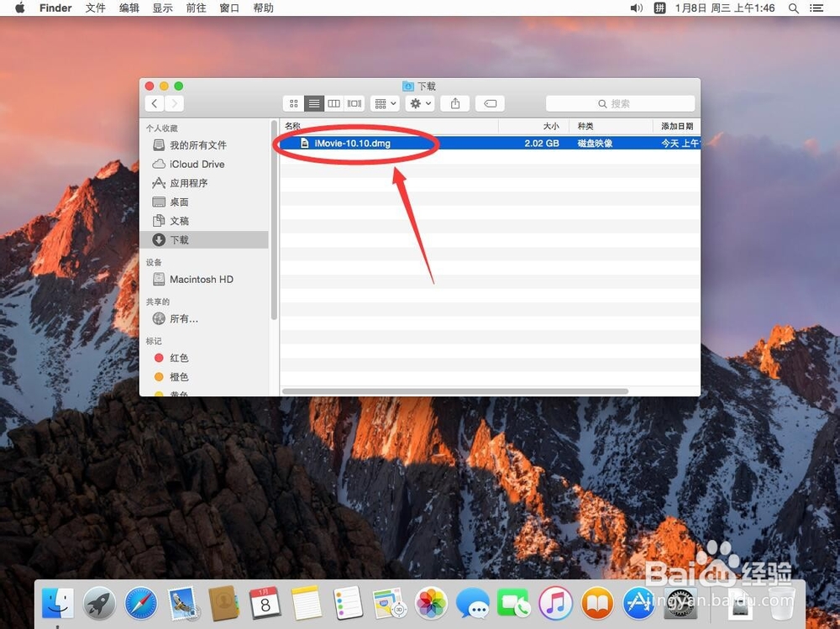Viewport: 840px width, 629px height.
Task: Switch Finder to list view
Action: pos(314,103)
